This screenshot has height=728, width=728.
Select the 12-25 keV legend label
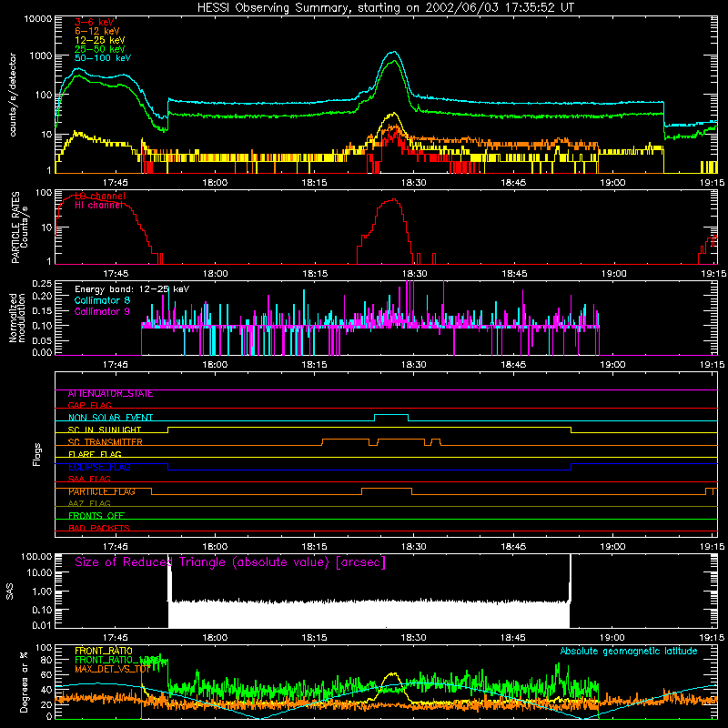pos(100,40)
